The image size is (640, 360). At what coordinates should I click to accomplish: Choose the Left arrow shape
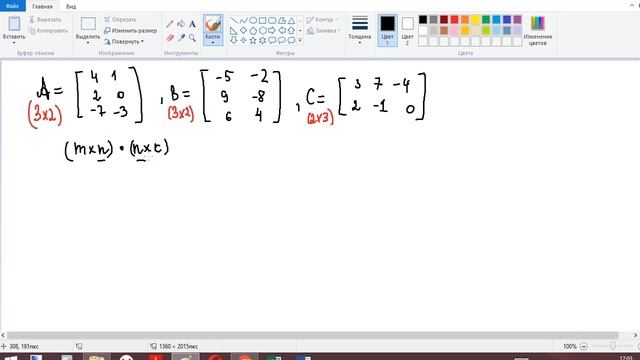pos(282,31)
